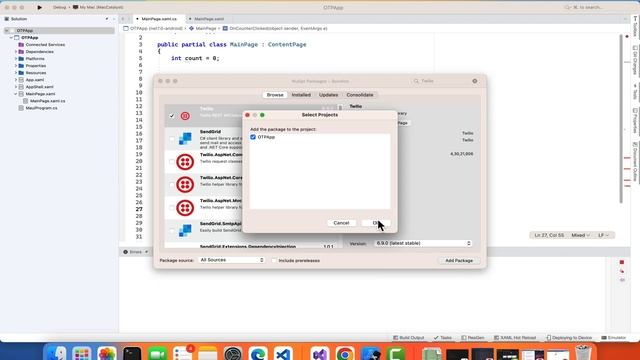Open the XAML Hot Reload pad
The width and height of the screenshot is (640, 360).
click(515, 338)
